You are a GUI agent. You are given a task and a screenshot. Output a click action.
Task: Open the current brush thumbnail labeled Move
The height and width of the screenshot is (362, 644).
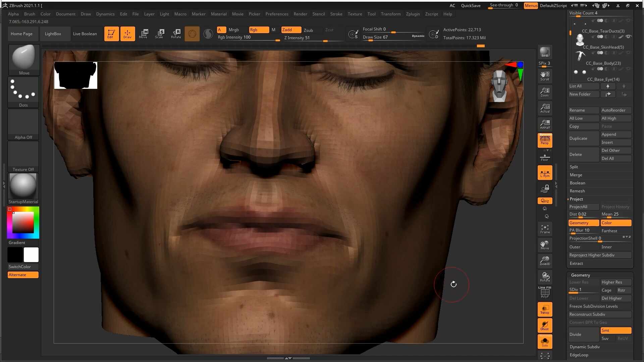pyautogui.click(x=24, y=60)
